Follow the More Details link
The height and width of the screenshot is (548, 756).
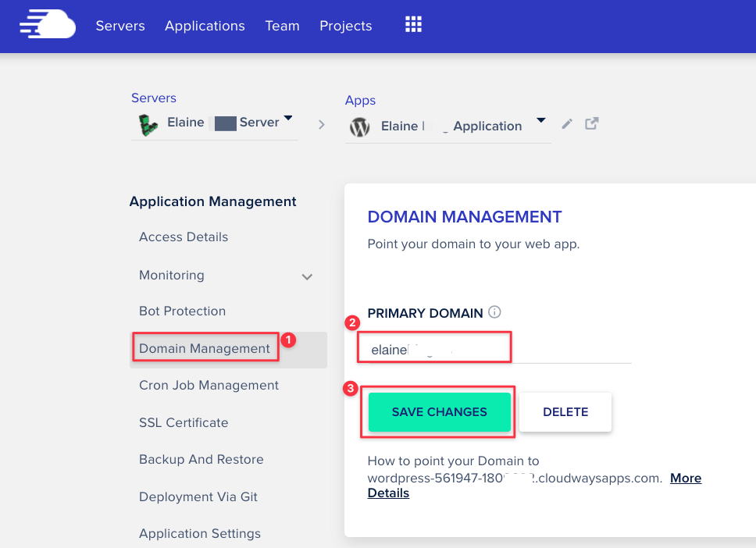pos(534,486)
